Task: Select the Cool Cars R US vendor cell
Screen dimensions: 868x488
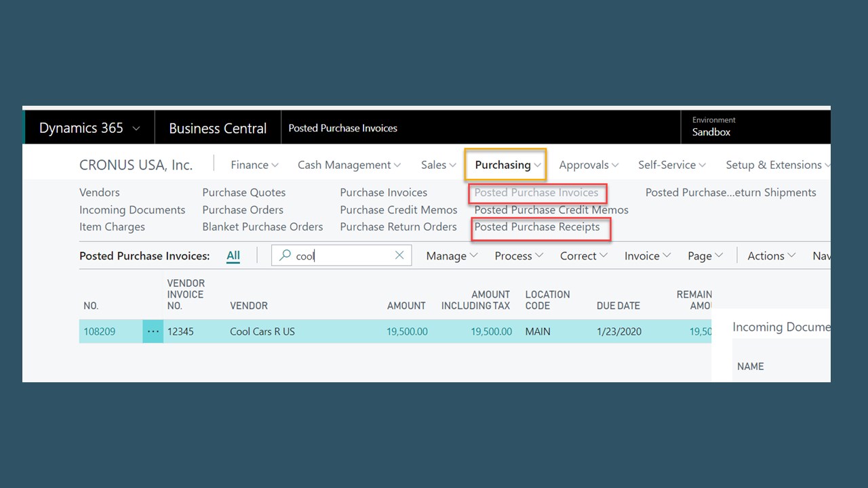Action: coord(262,331)
